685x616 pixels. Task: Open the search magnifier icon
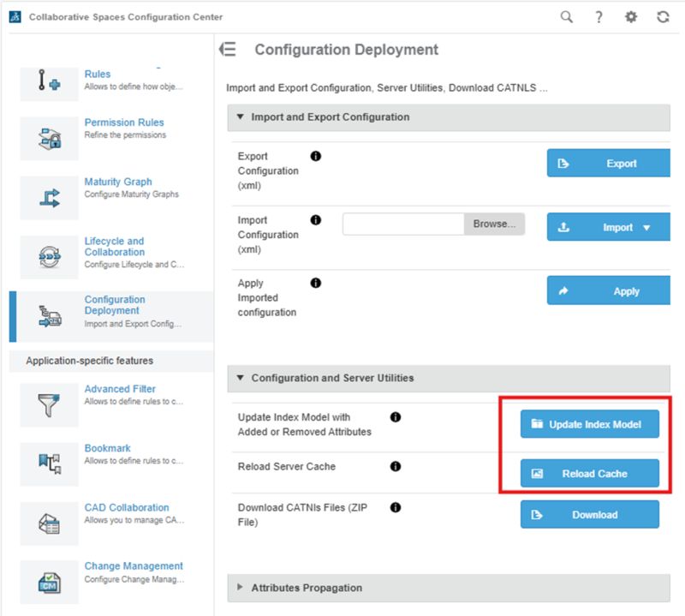pyautogui.click(x=566, y=16)
